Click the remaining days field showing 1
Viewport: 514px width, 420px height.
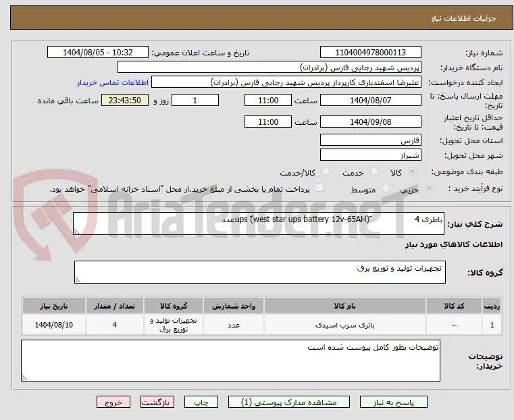point(195,100)
